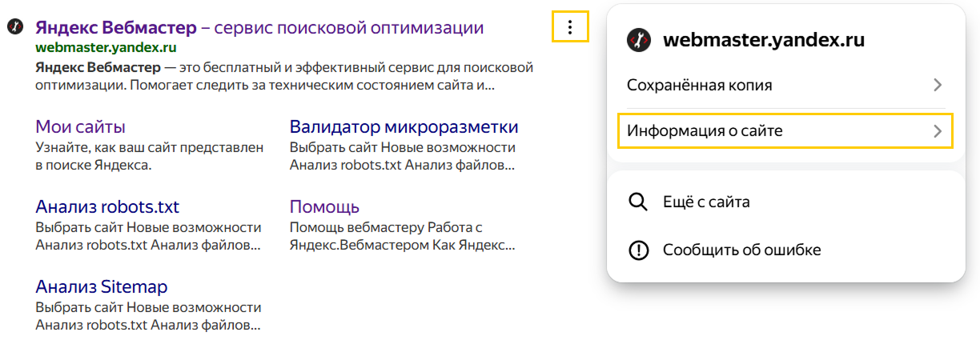Open the three-dot menu for the result

[x=570, y=28]
